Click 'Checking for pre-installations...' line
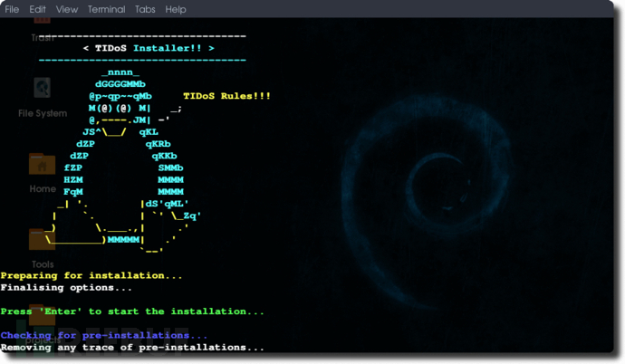Screen dimensions: 625x364 point(104,335)
